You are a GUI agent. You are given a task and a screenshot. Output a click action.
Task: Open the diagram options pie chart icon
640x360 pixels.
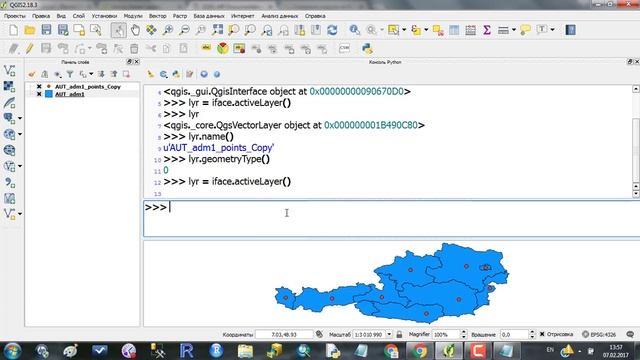[223, 49]
